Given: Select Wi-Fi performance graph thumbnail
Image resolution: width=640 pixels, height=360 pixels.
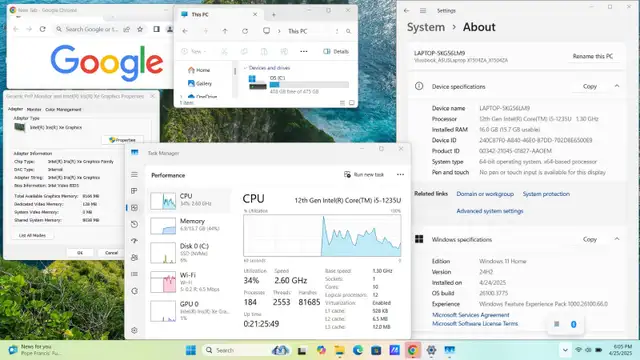Looking at the screenshot, I should point(163,282).
